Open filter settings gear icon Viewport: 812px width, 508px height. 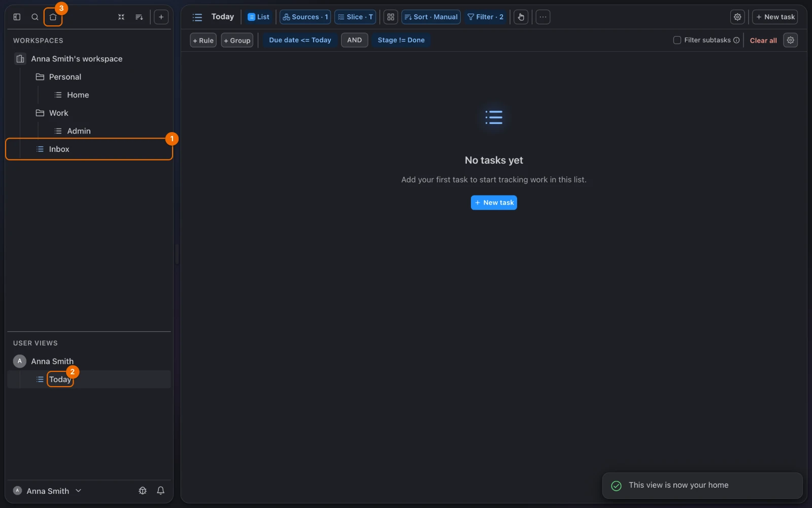coord(791,40)
